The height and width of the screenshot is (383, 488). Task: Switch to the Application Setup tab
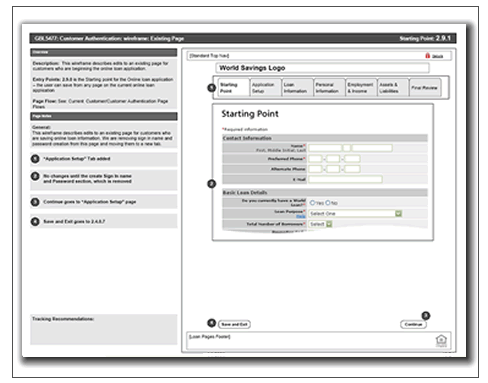click(265, 88)
